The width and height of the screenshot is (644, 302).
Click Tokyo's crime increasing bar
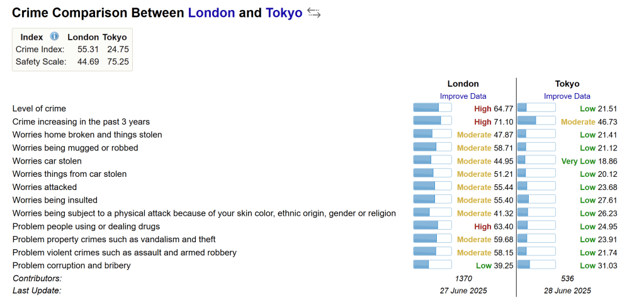(x=536, y=121)
